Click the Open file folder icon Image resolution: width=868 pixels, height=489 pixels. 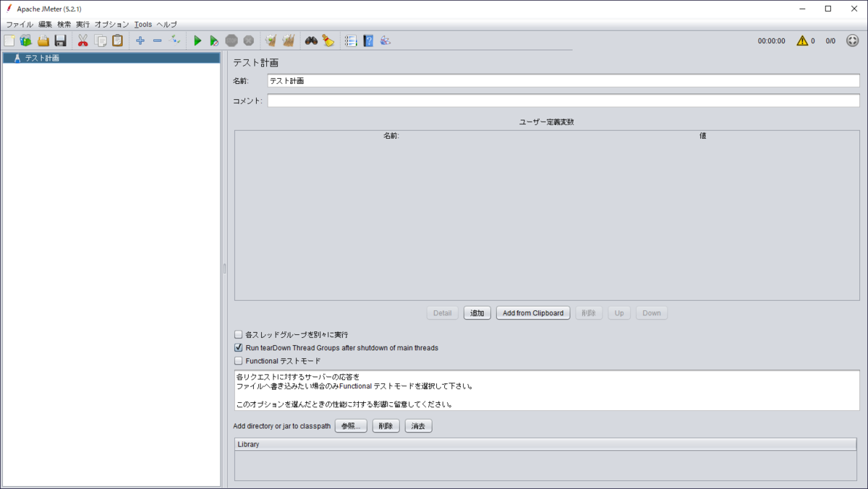coord(43,41)
